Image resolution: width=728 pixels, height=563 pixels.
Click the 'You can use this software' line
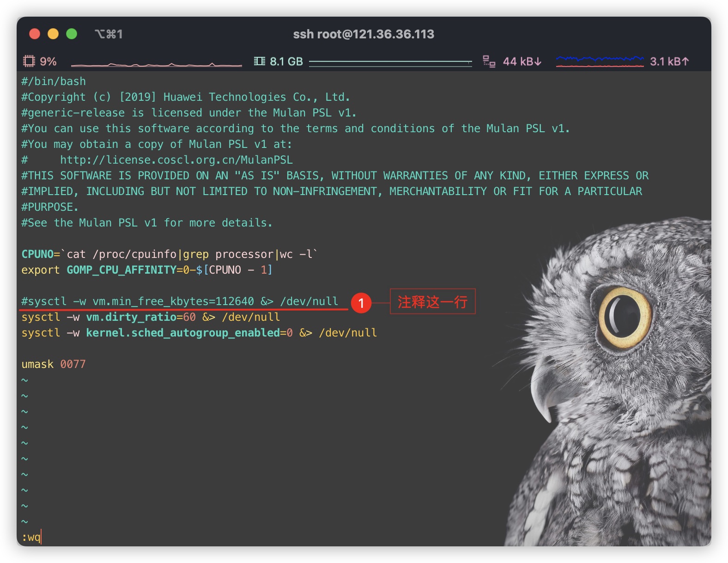click(x=296, y=129)
